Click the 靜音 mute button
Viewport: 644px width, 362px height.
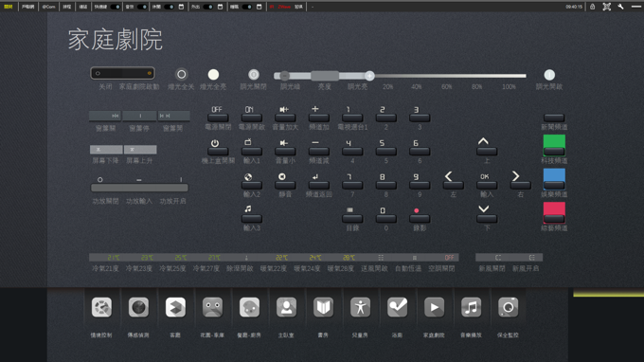pyautogui.click(x=285, y=186)
